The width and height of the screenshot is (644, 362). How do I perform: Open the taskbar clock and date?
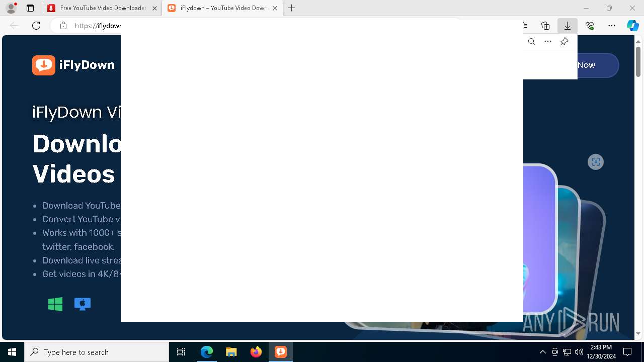coord(601,352)
